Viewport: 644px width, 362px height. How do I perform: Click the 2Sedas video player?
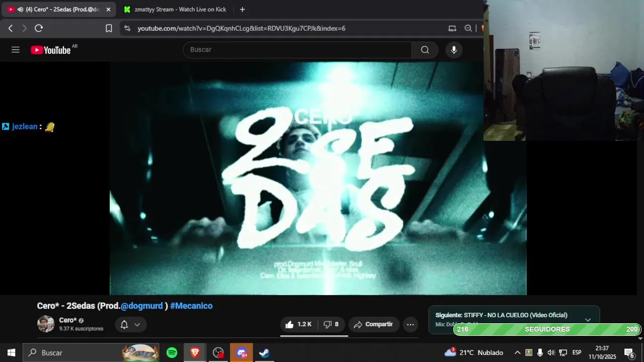[x=318, y=178]
